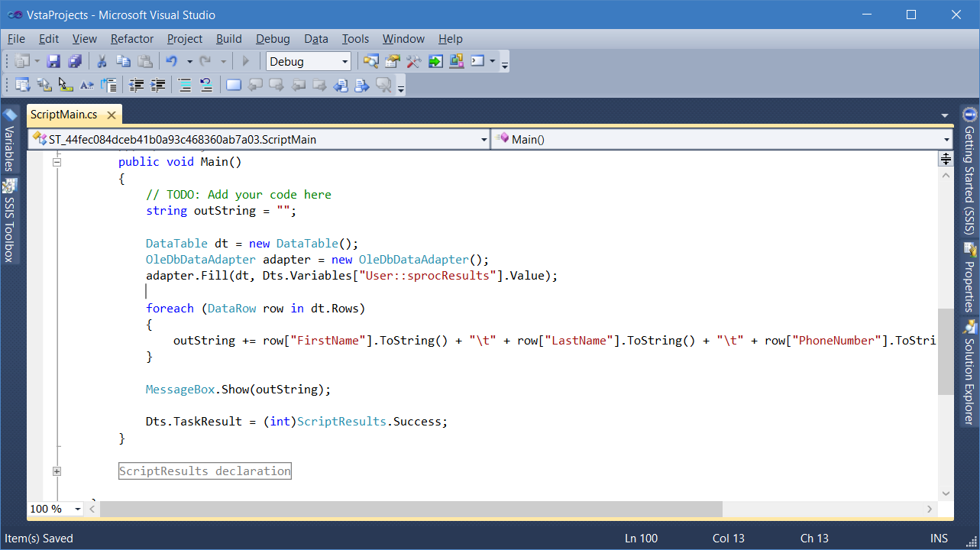
Task: Open the SSIS Toolbox side panel
Action: [x=9, y=222]
